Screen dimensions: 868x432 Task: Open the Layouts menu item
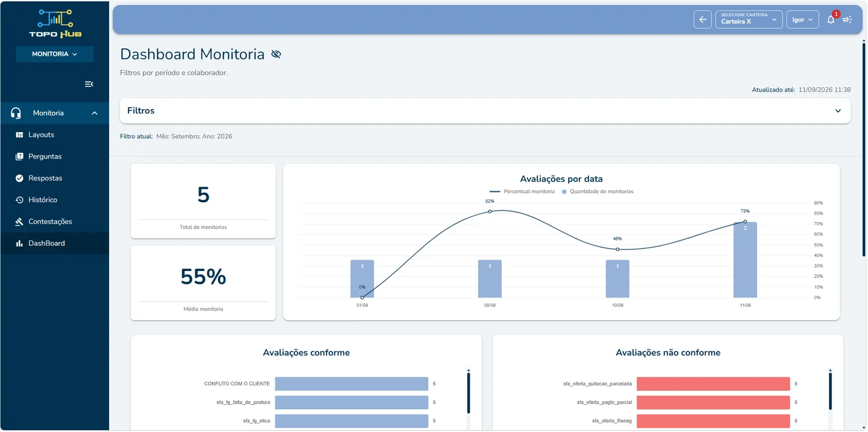[x=54, y=135]
